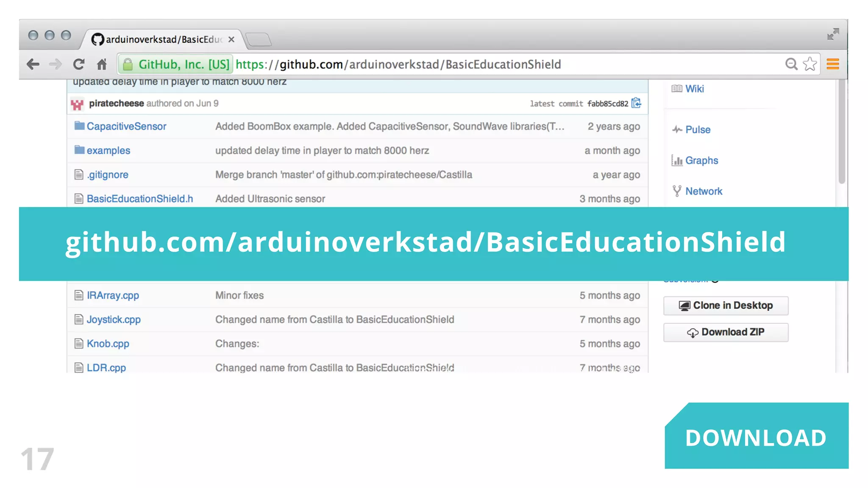This screenshot has height=488, width=868.
Task: Click the page vertical scrollbar thumb
Action: (842, 131)
